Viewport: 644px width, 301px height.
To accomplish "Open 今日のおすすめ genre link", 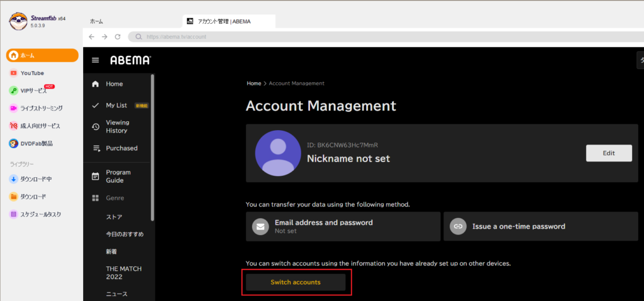I will [125, 234].
